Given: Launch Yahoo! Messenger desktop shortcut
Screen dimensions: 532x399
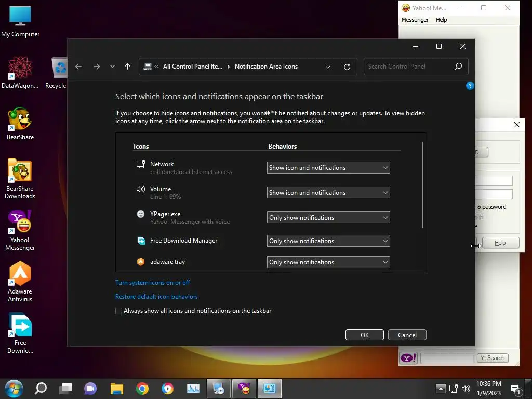Looking at the screenshot, I should pyautogui.click(x=20, y=230).
